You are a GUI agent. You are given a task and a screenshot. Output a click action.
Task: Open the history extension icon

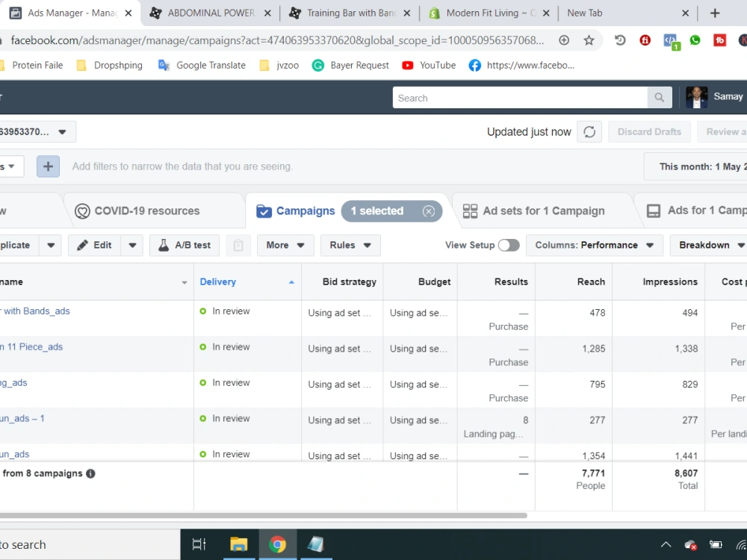tap(620, 40)
